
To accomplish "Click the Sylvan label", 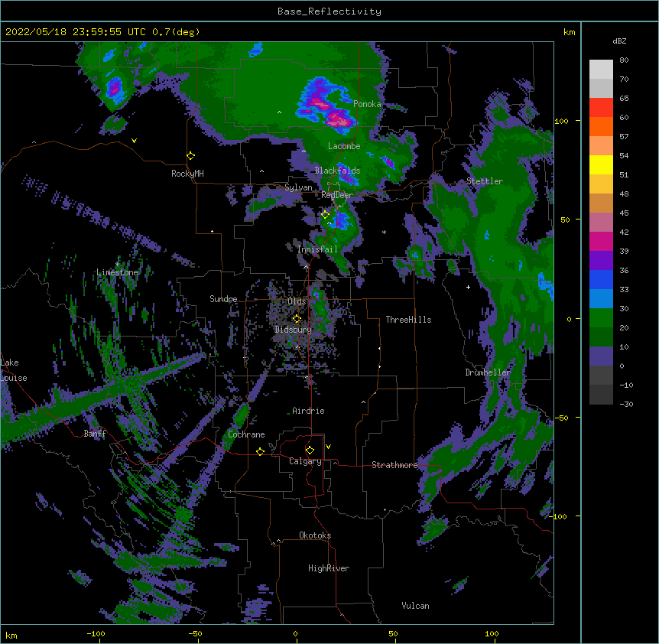I will [298, 187].
